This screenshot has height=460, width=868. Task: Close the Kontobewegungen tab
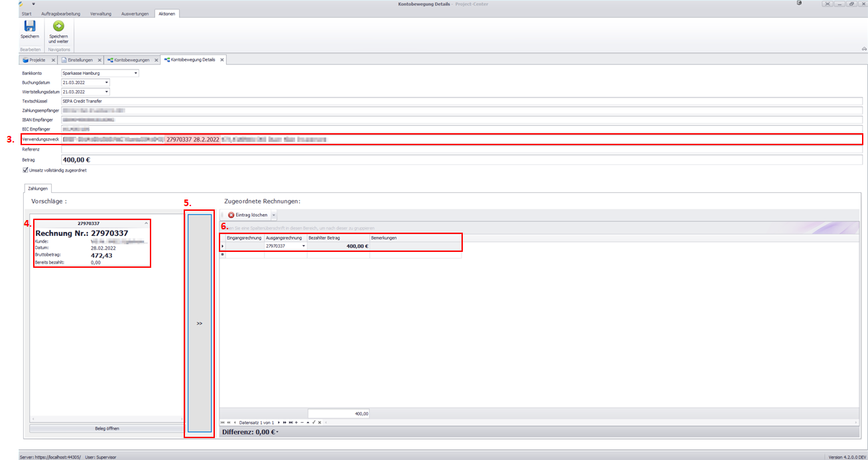coord(156,60)
